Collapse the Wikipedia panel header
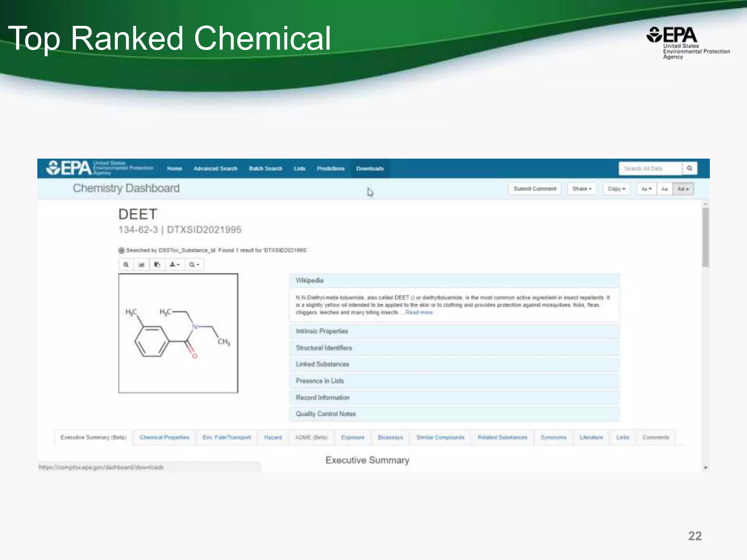 (454, 280)
